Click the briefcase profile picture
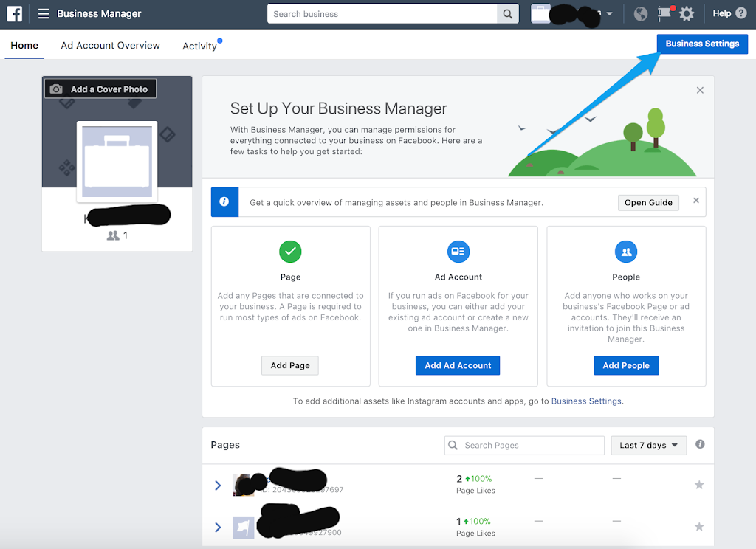Viewport: 756px width, 549px height. click(x=117, y=161)
